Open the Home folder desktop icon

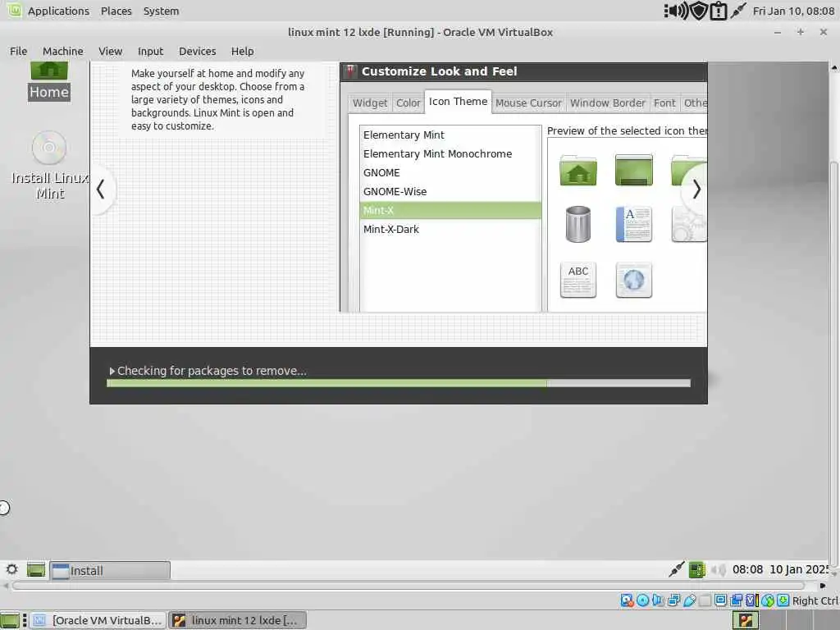tap(48, 81)
